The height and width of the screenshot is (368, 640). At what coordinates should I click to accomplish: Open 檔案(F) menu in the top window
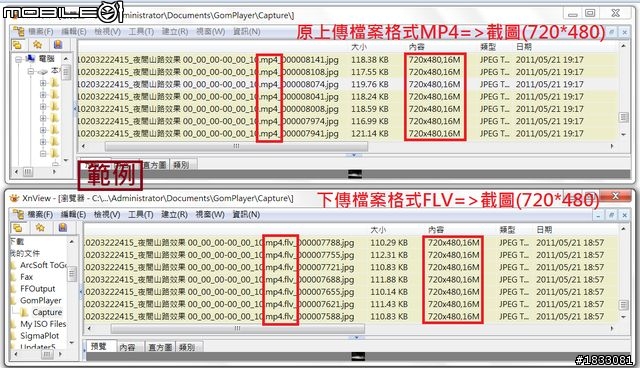(x=40, y=31)
